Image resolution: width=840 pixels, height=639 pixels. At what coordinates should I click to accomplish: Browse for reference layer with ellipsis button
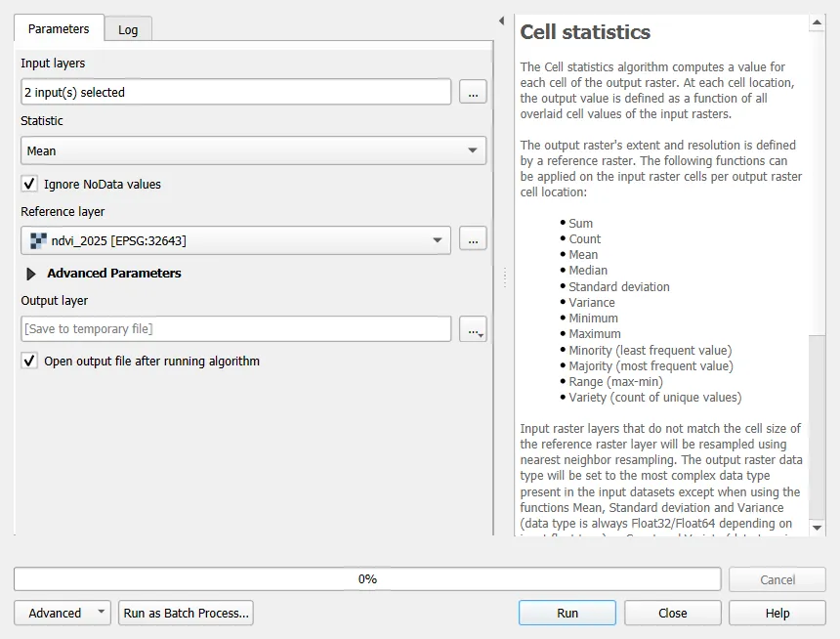click(x=473, y=239)
